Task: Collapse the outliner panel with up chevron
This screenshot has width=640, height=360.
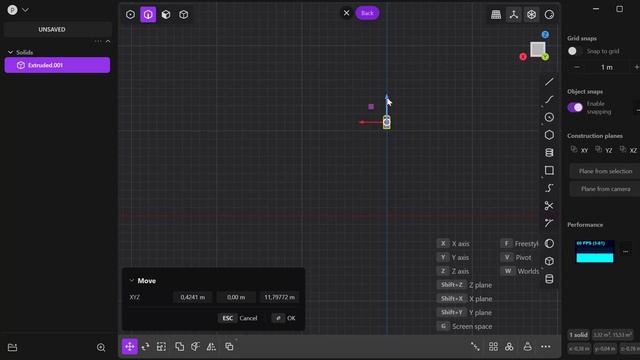Action: (x=108, y=41)
